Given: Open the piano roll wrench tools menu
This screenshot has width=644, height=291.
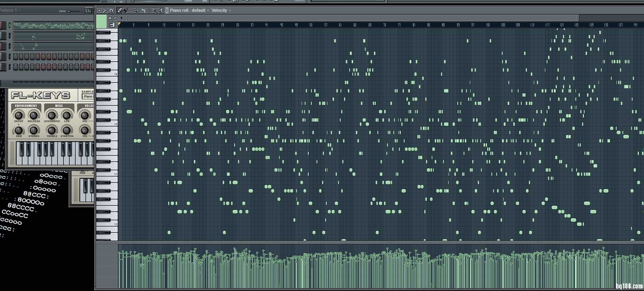Looking at the screenshot, I should [105, 10].
